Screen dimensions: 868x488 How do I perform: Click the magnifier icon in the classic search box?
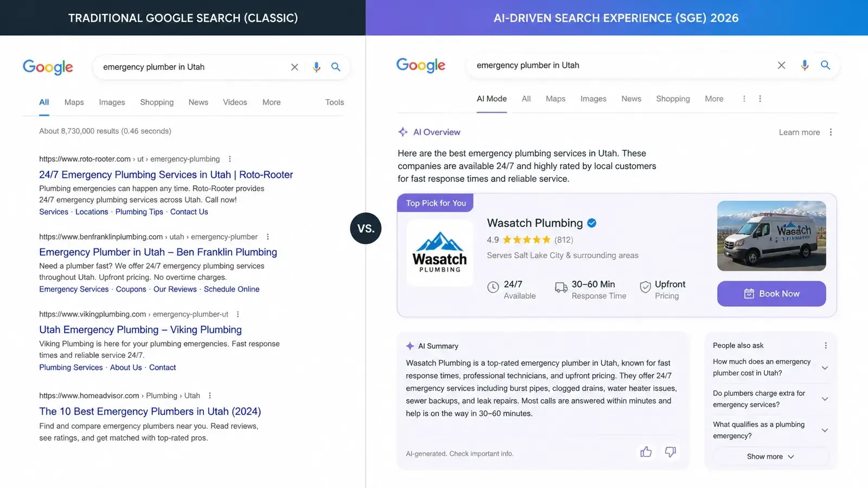click(x=336, y=67)
